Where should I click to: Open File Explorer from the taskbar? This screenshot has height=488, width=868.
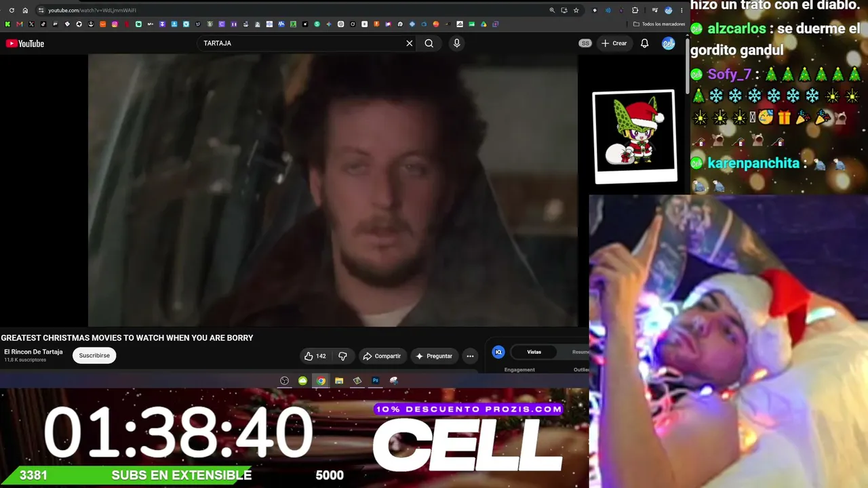click(x=339, y=381)
